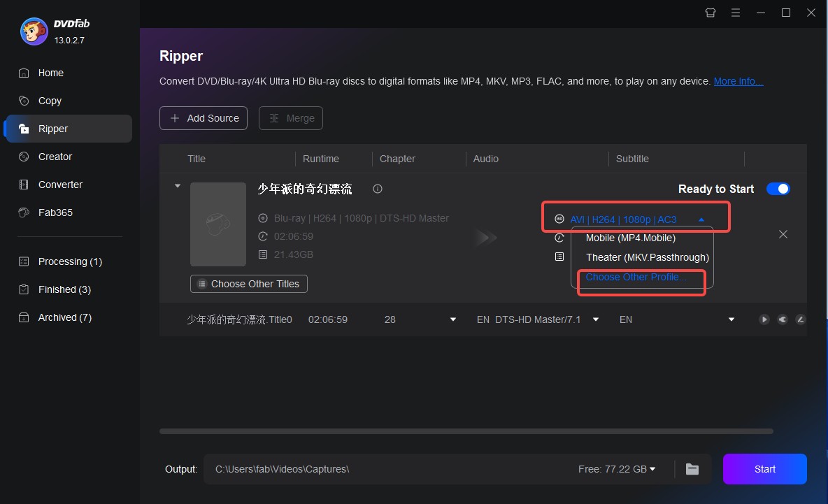
Task: Click the 02:06:59 runtime in Title0 row
Action: pyautogui.click(x=328, y=320)
